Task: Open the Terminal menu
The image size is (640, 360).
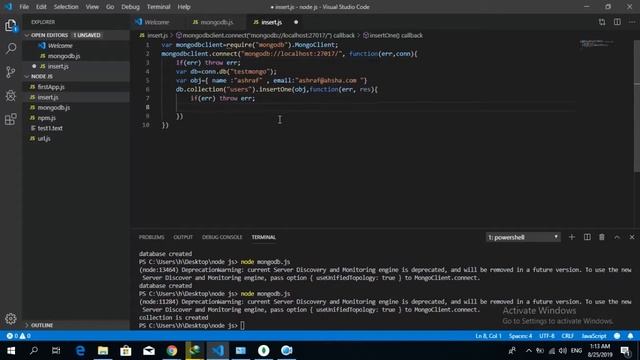Action: tap(158, 7)
